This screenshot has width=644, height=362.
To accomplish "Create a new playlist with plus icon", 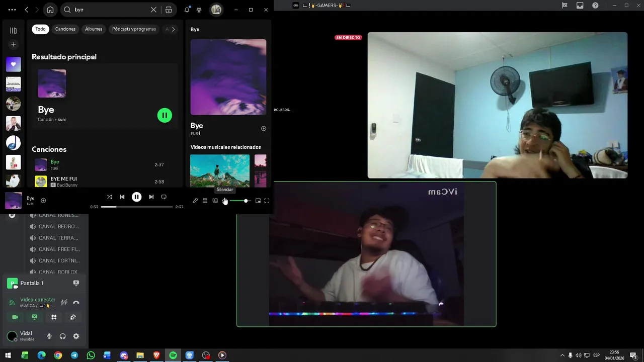I will tap(14, 45).
